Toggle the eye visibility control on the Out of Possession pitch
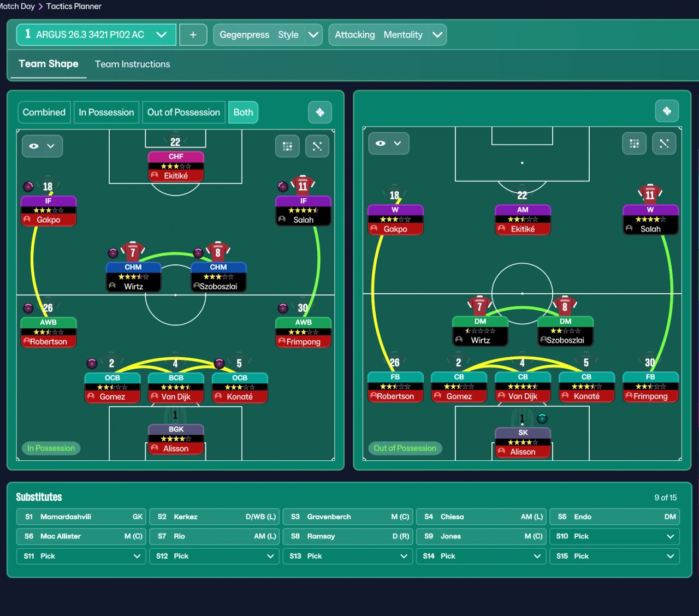 point(389,143)
